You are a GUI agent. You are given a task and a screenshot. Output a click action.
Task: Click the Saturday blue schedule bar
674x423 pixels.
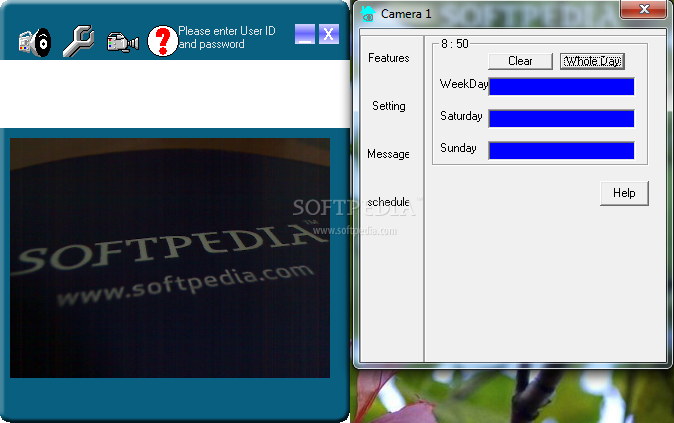click(x=561, y=118)
